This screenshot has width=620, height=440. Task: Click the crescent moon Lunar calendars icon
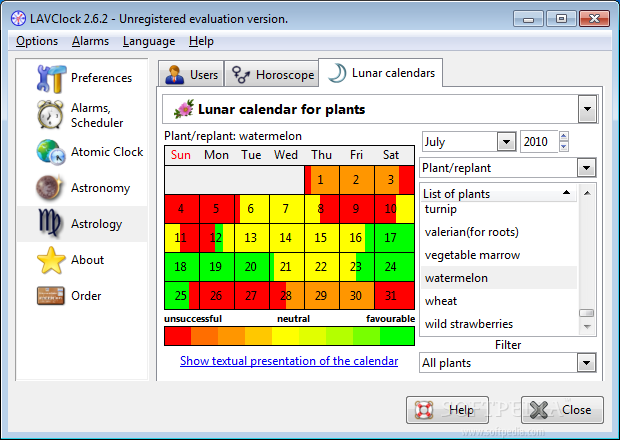coord(336,73)
